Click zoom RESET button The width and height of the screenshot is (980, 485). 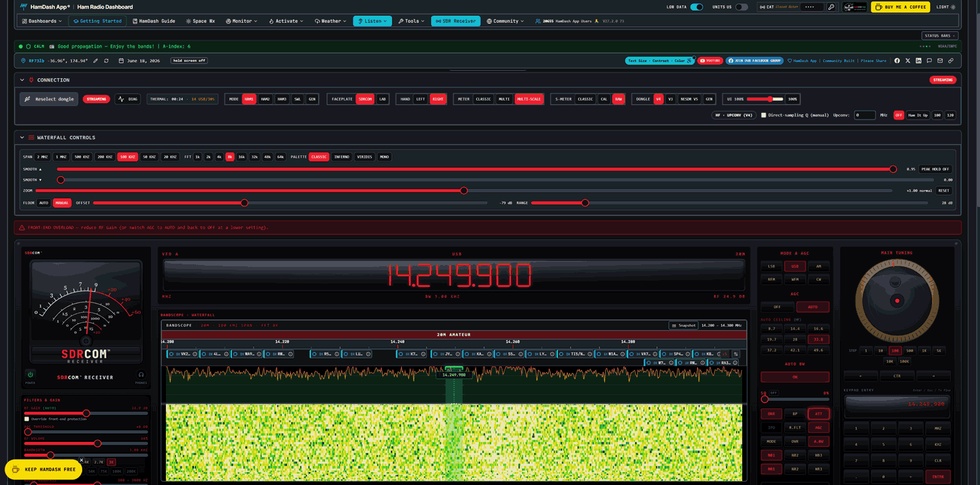pyautogui.click(x=943, y=191)
